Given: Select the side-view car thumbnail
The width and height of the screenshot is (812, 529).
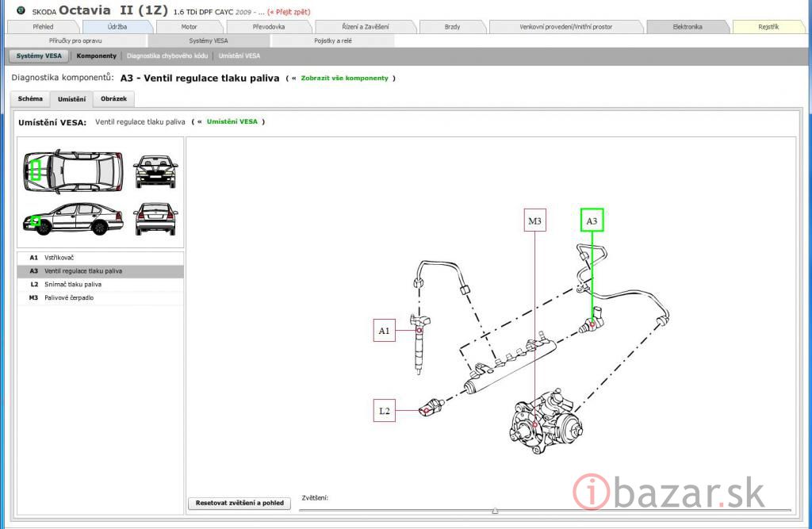Looking at the screenshot, I should 74,218.
